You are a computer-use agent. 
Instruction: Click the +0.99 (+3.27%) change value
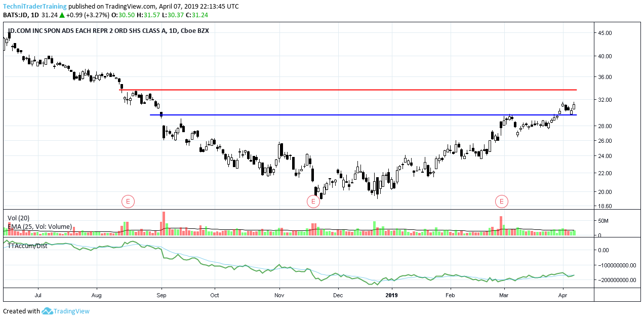(x=88, y=15)
